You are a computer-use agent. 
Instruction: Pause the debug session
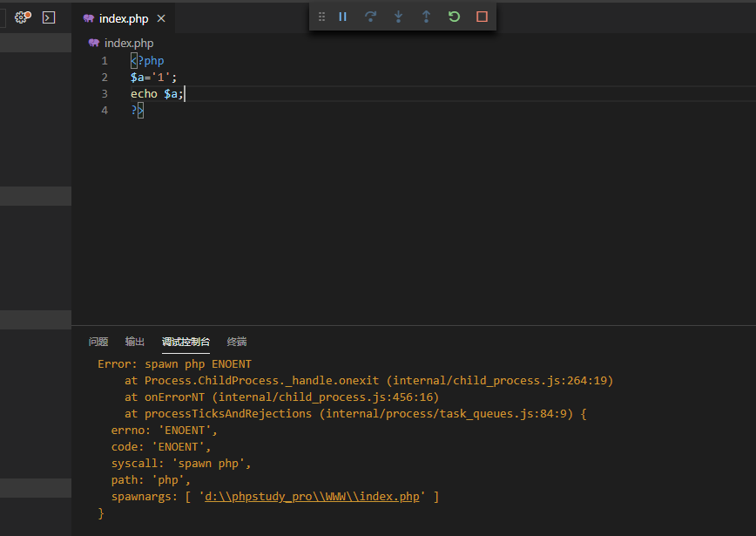coord(343,17)
